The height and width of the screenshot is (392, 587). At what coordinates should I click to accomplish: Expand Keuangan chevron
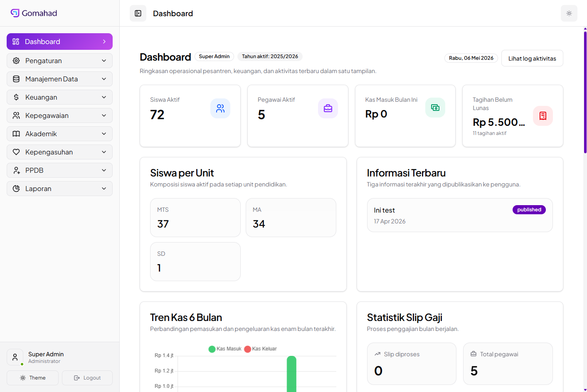tap(104, 97)
